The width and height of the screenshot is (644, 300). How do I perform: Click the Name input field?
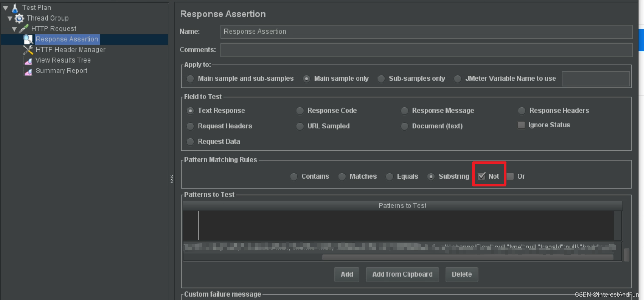pyautogui.click(x=426, y=32)
